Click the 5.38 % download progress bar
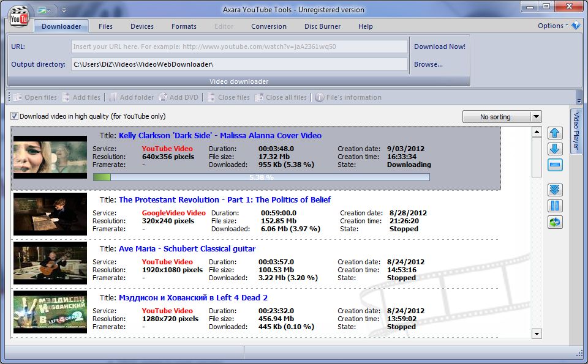The image size is (588, 364). (262, 177)
